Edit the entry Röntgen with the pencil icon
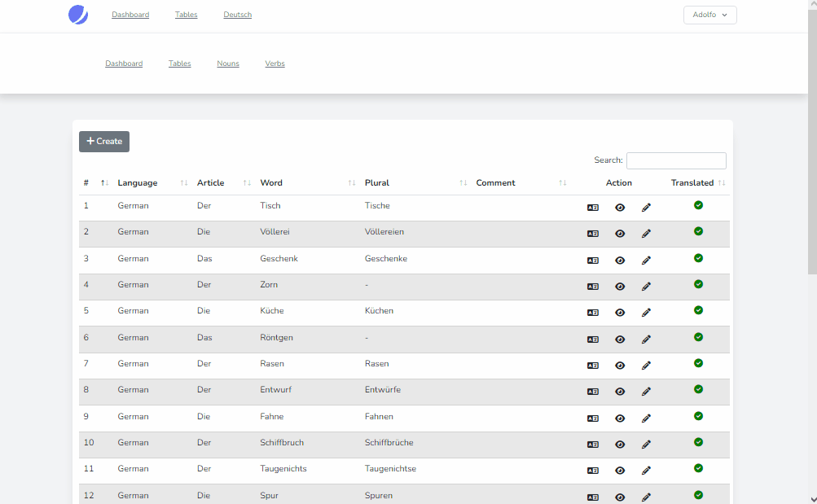 click(646, 340)
